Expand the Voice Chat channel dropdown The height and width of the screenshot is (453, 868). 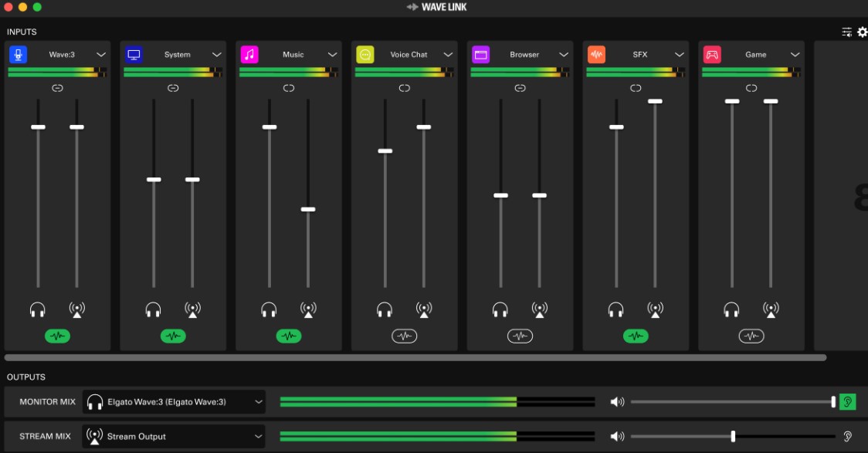coord(449,55)
